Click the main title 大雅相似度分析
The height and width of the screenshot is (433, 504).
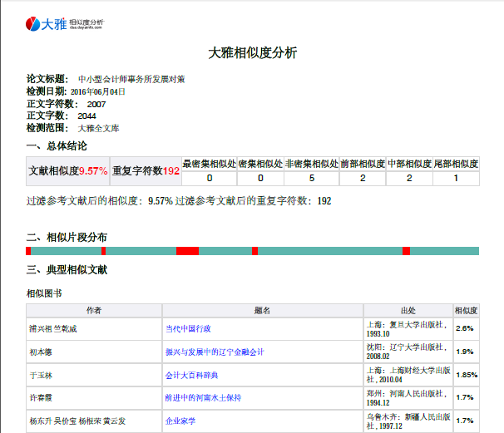point(252,52)
